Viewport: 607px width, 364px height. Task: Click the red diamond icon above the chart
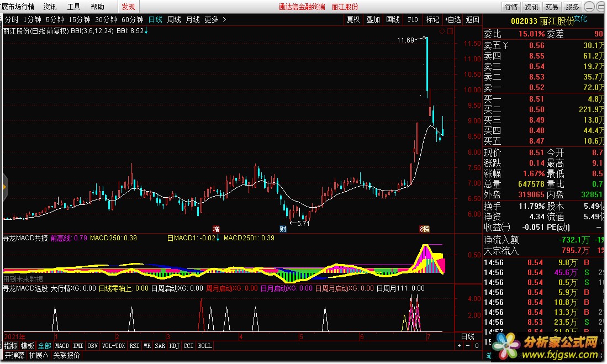(x=442, y=31)
